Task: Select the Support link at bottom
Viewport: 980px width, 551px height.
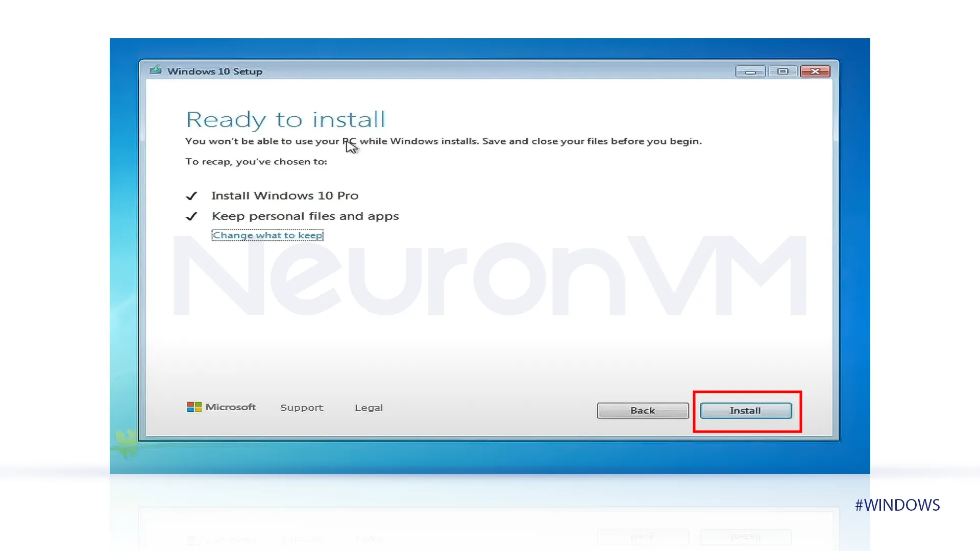Action: (302, 407)
